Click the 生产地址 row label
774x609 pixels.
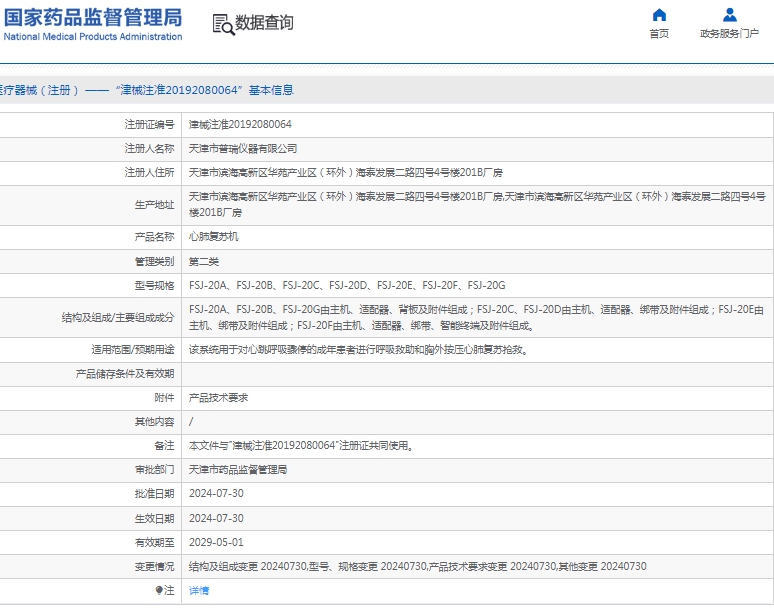[155, 205]
